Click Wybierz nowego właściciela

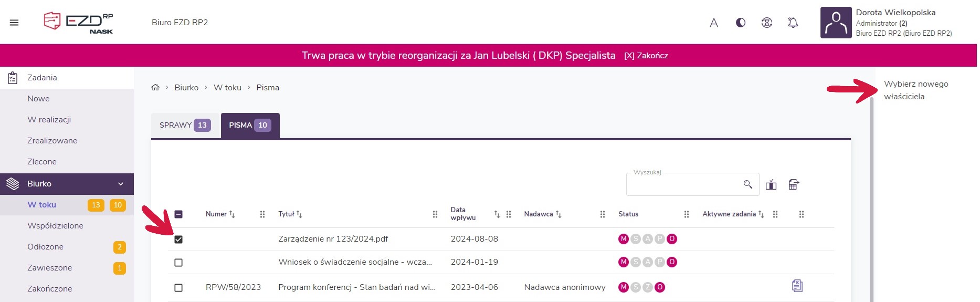[x=915, y=90]
